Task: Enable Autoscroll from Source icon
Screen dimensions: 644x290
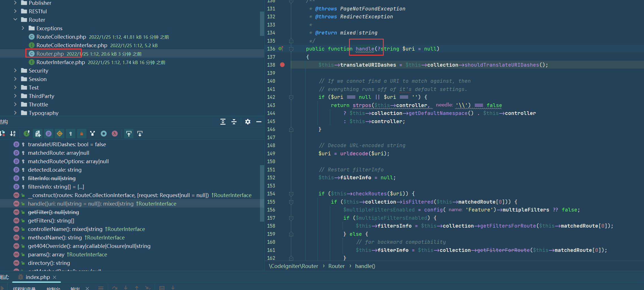Action: pos(140,134)
